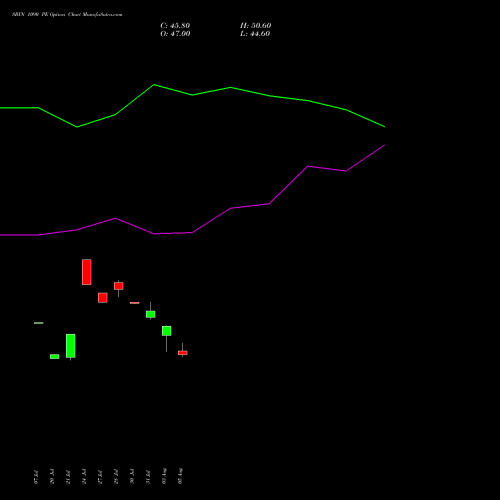The height and width of the screenshot is (500, 500).
Task: Click the right end of the purple line
Action: 385,145
